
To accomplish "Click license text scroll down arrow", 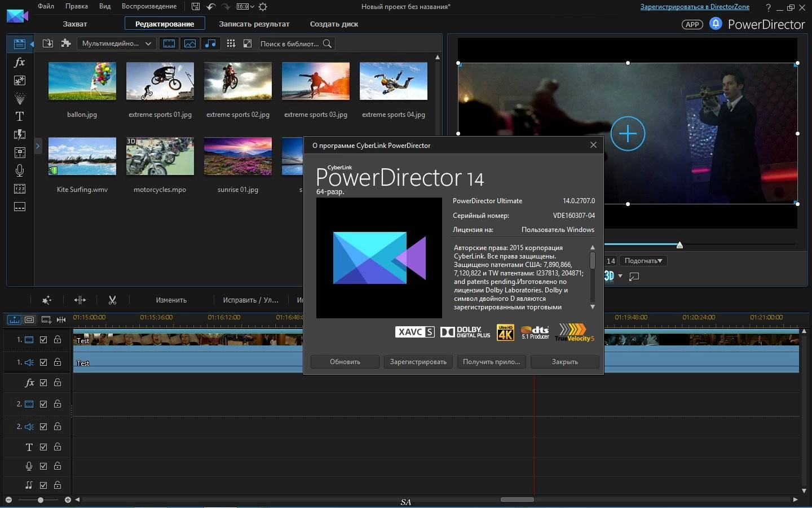I will pyautogui.click(x=593, y=307).
